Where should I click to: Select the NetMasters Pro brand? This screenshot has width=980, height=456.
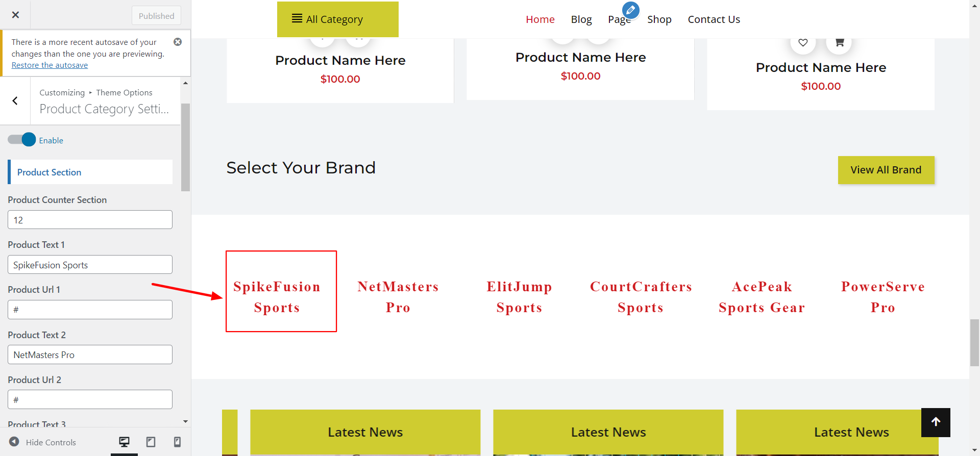[x=398, y=297]
